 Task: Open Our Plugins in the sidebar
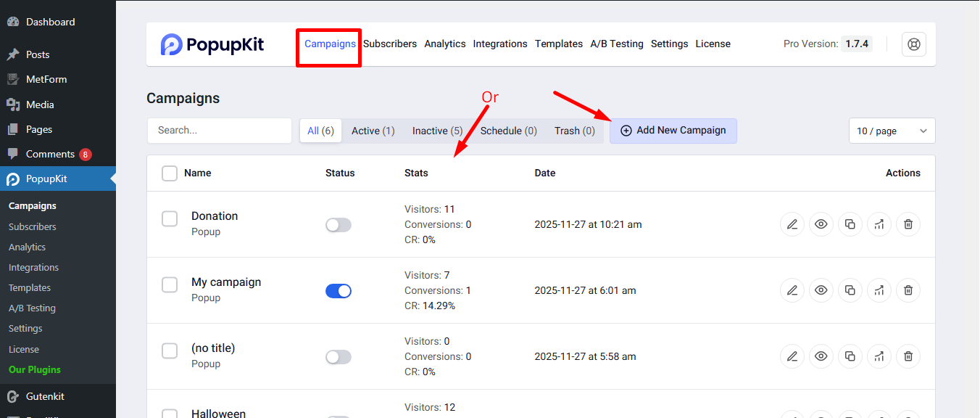33,369
